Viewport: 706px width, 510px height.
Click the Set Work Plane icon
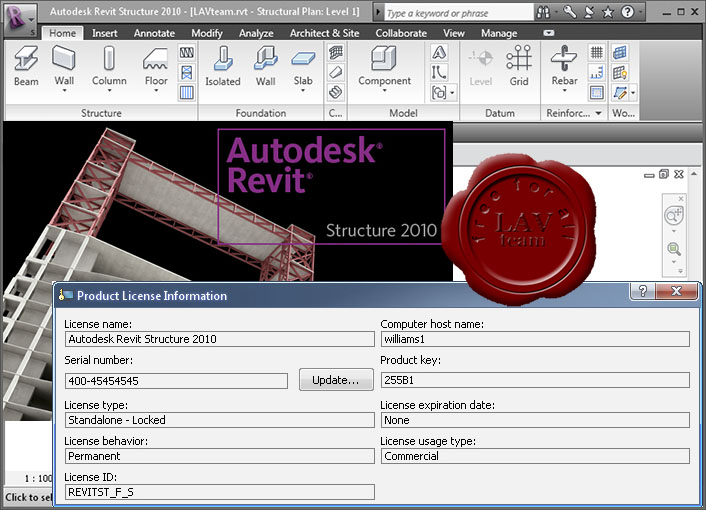point(620,53)
